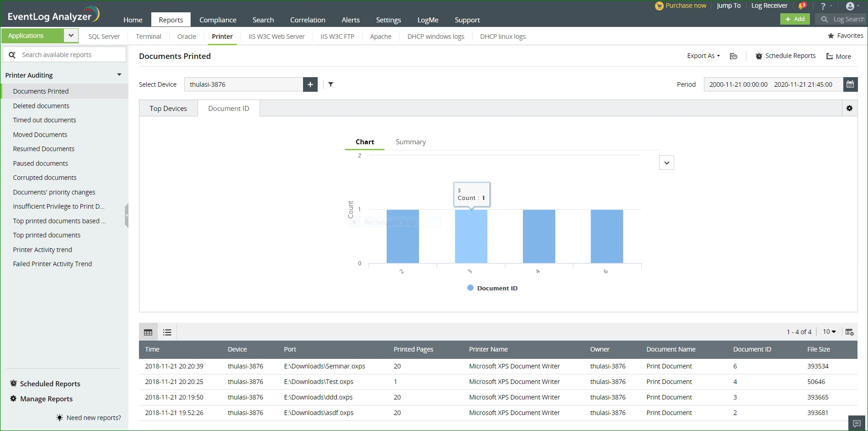Screen dimensions: 868x431
Task: Click the Search available reports field
Action: coord(64,55)
